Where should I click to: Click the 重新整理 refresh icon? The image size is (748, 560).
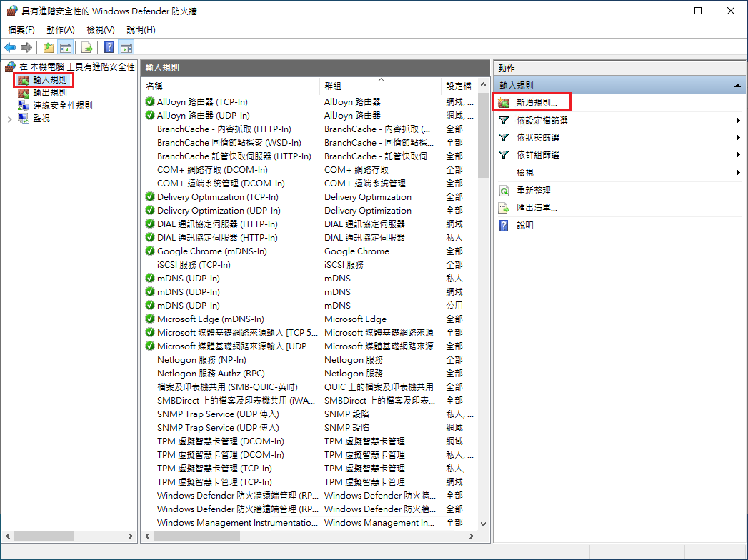[504, 191]
